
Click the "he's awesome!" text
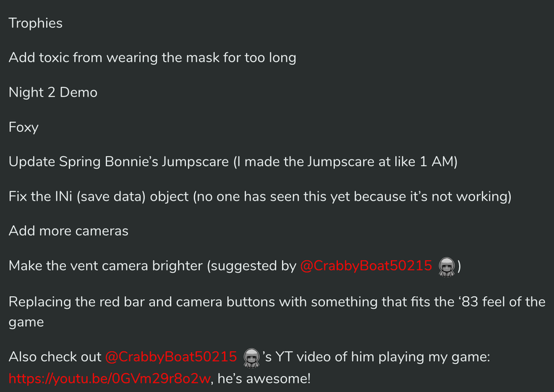(265, 378)
